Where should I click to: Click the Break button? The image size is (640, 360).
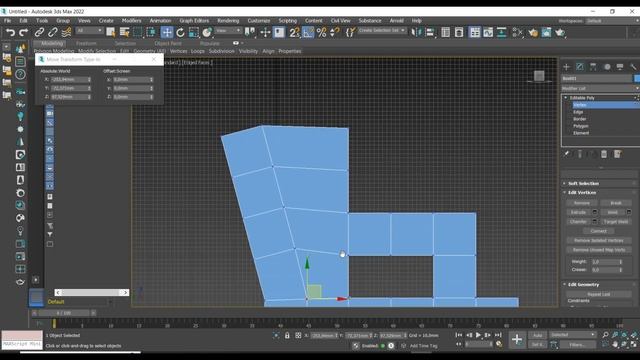pos(616,203)
